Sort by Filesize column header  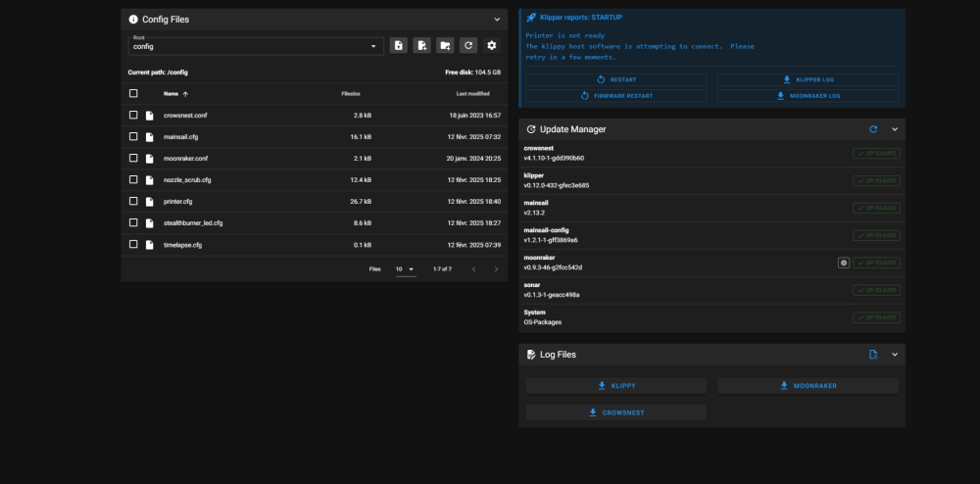point(351,94)
